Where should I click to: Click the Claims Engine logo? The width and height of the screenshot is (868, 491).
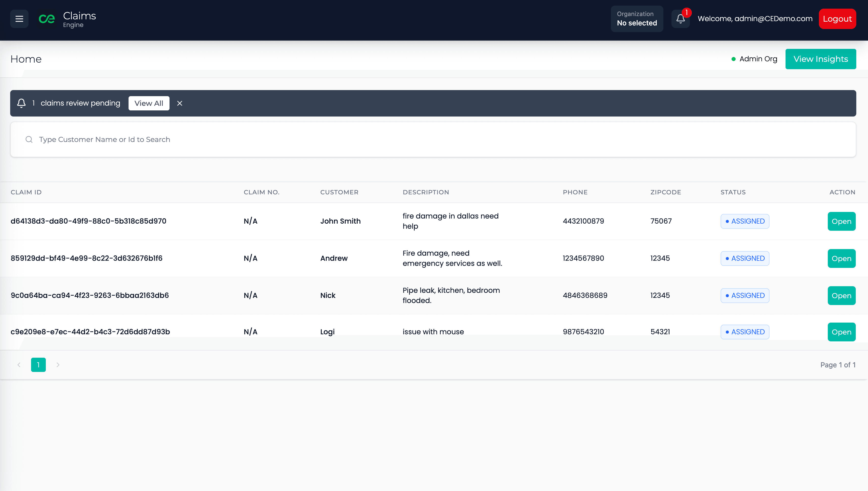[47, 19]
